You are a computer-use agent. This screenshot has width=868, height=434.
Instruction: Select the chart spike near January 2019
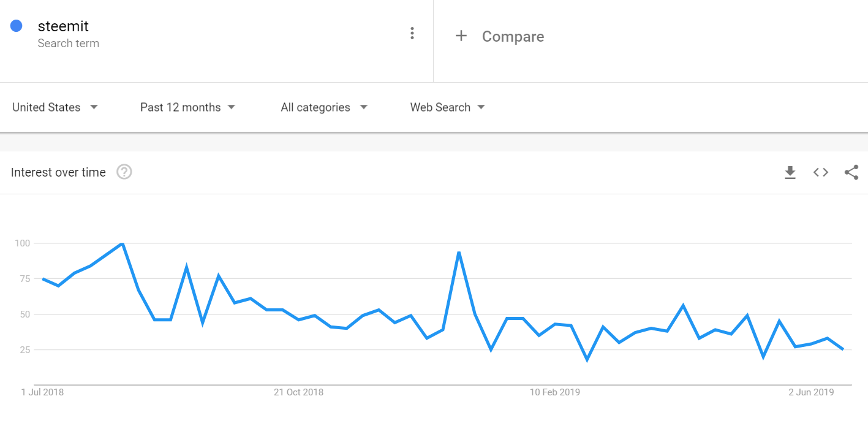click(458, 253)
